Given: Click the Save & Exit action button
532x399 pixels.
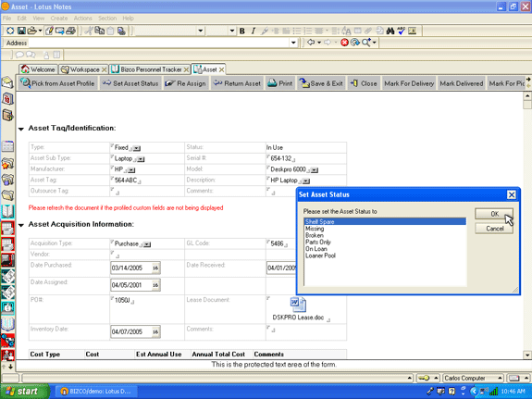Looking at the screenshot, I should pyautogui.click(x=321, y=83).
